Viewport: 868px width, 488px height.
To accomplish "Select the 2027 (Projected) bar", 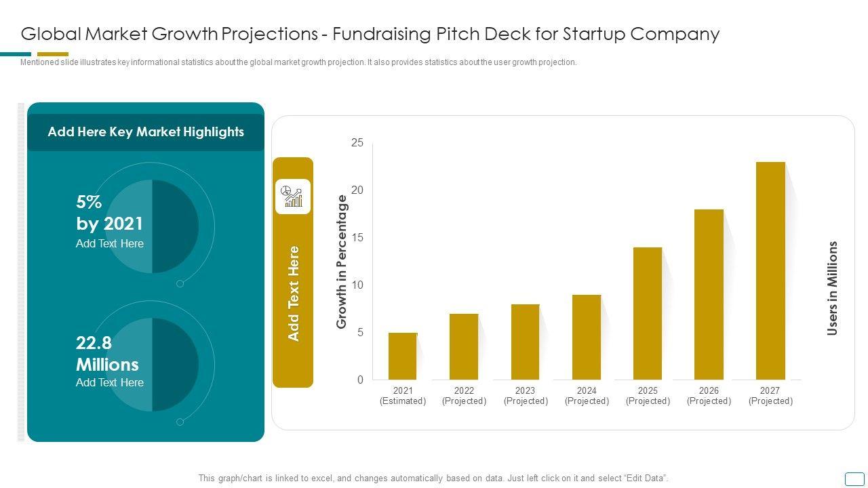I will coord(770,271).
